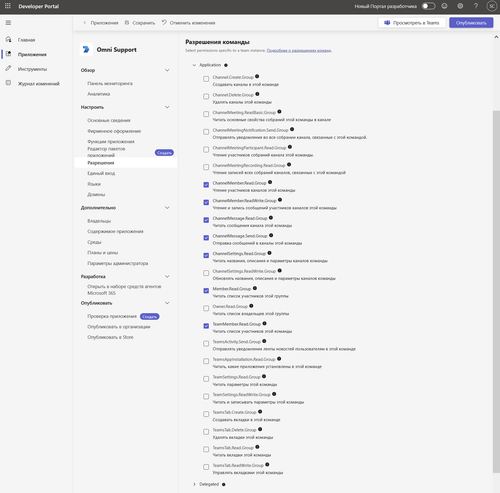
Task: Select Журнал изменений in left navigation
Action: coord(39,83)
